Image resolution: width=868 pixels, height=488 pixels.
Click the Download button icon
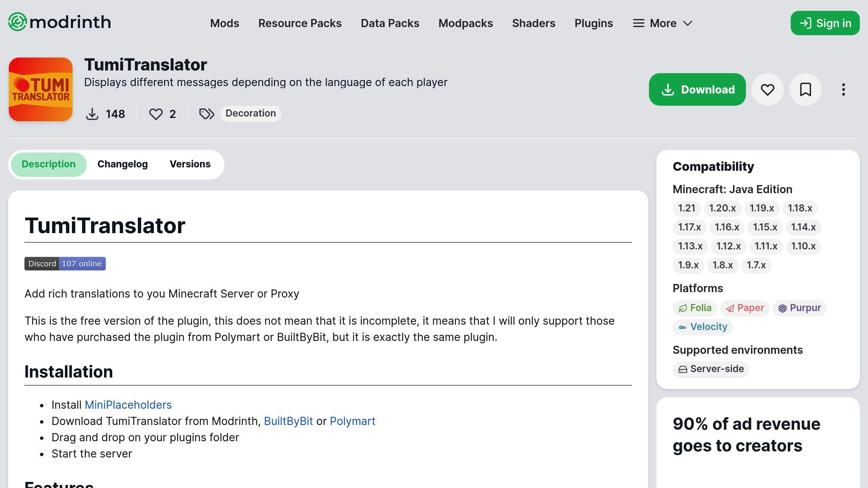tap(667, 89)
